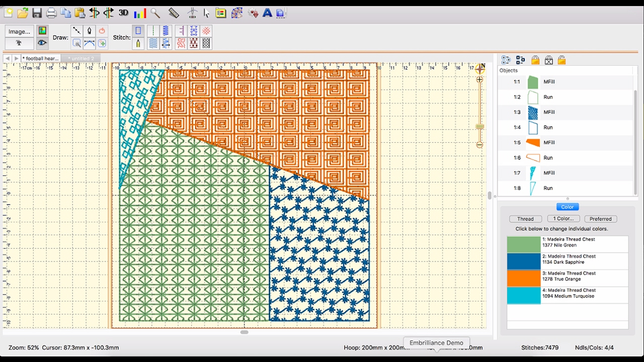This screenshot has height=362, width=644.
Task: Click the lettering 'A' toolbar icon
Action: click(267, 13)
